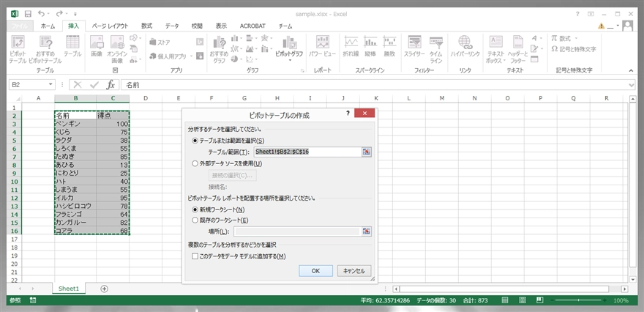
Task: Insert a Slicer (スライサー) filter
Action: click(414, 46)
